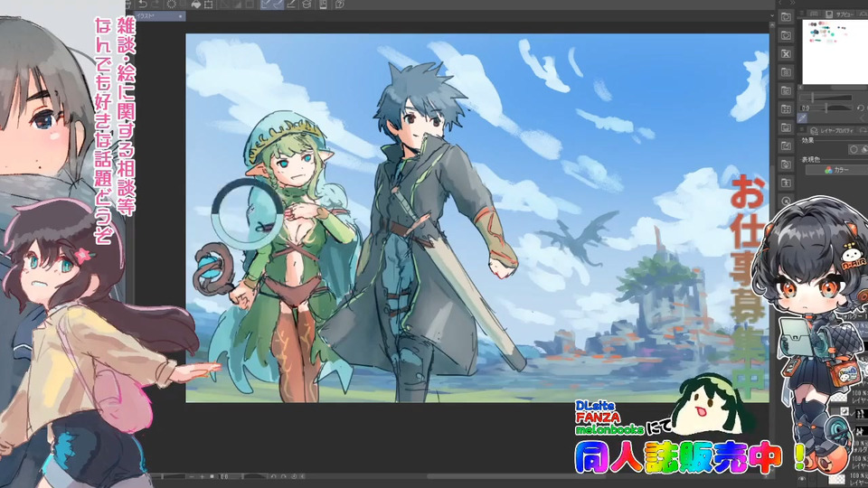This screenshot has width=868, height=488.
Task: Click the Sub View color palette image
Action: 834,50
